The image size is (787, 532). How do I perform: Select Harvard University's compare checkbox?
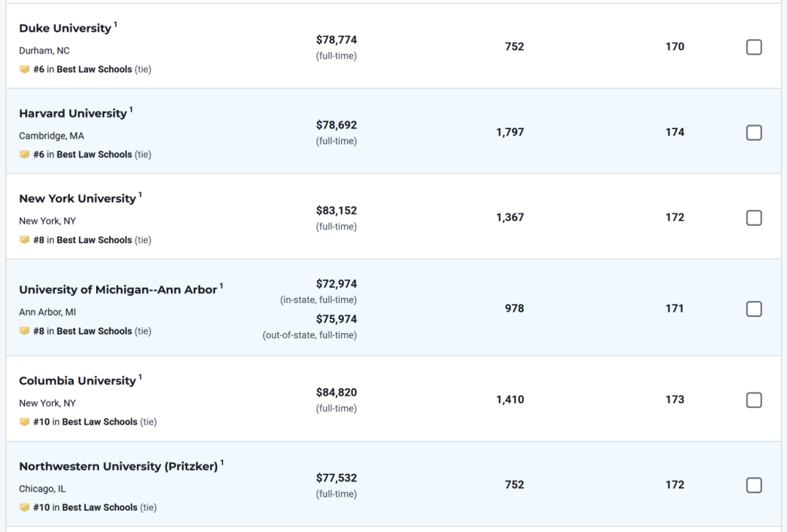tap(754, 133)
